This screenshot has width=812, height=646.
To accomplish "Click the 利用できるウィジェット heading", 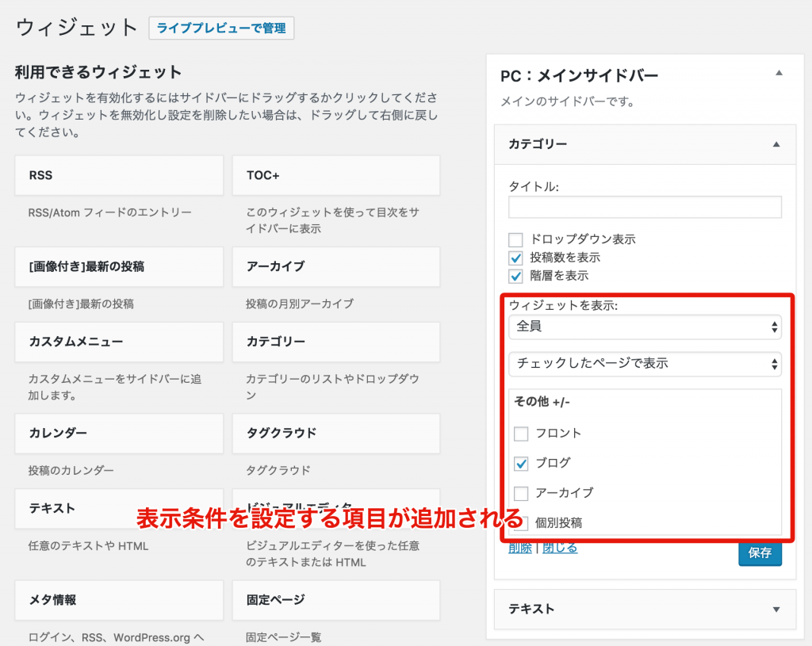I will [x=98, y=72].
